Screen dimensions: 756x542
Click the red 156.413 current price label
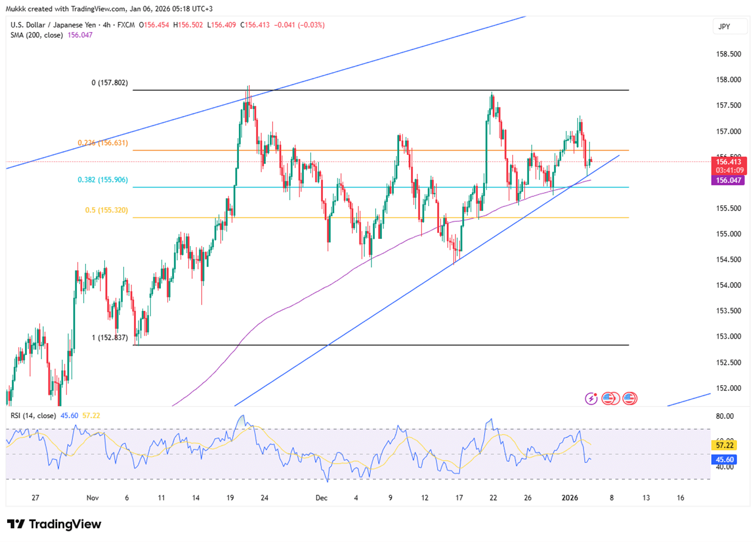tap(728, 162)
